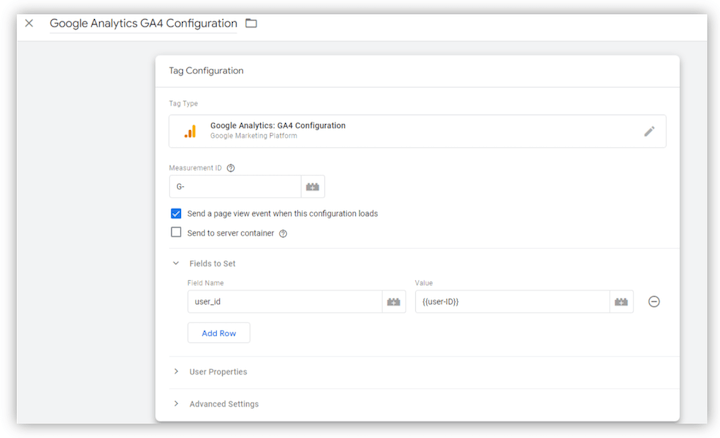Image resolution: width=720 pixels, height=438 pixels.
Task: Click the Google Marketing Platform subtitle text
Action: (x=253, y=136)
